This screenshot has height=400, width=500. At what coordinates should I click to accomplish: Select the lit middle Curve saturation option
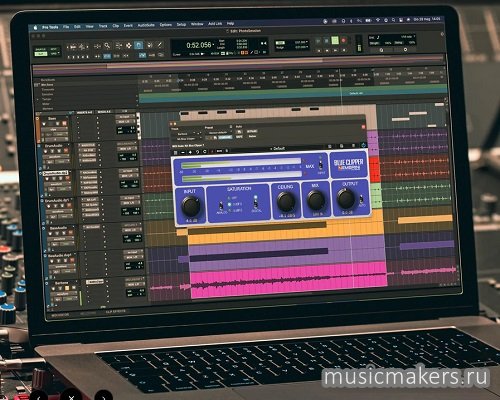(229, 204)
